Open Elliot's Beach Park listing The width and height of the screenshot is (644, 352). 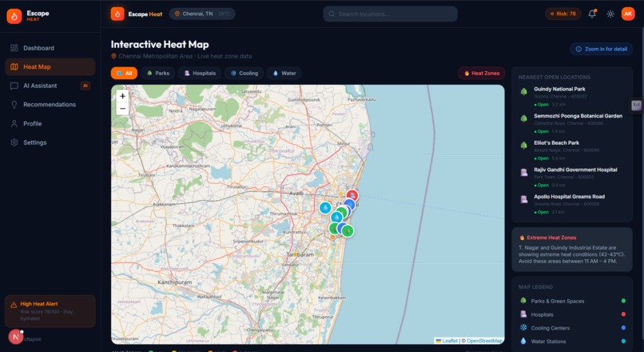click(x=572, y=150)
